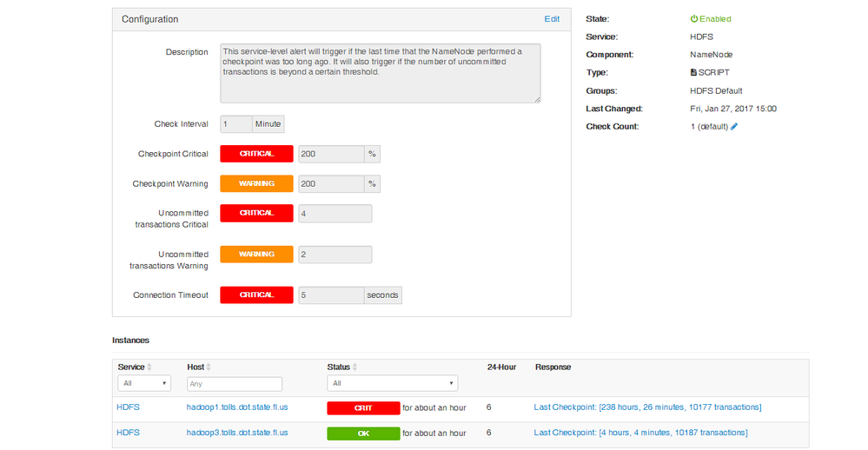Click the HDFS value next to Service label
The width and height of the screenshot is (868, 450).
(701, 36)
